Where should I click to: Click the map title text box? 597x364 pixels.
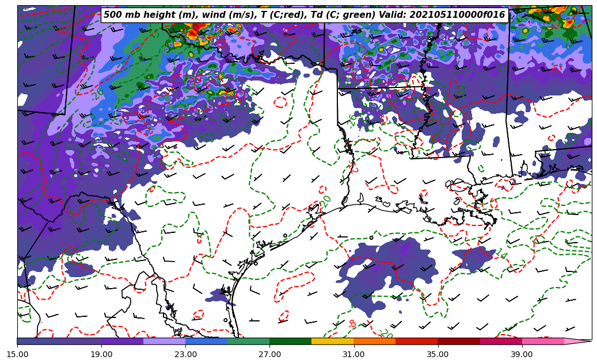tap(304, 16)
